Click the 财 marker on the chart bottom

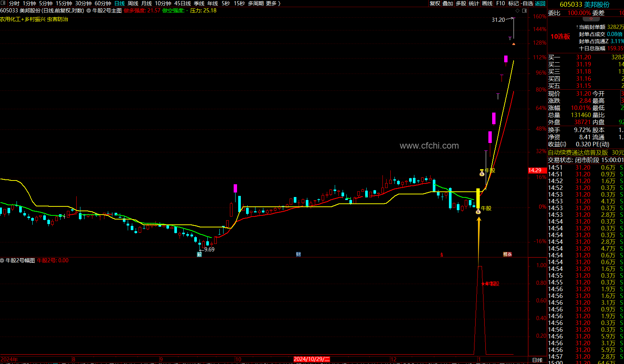(298, 254)
